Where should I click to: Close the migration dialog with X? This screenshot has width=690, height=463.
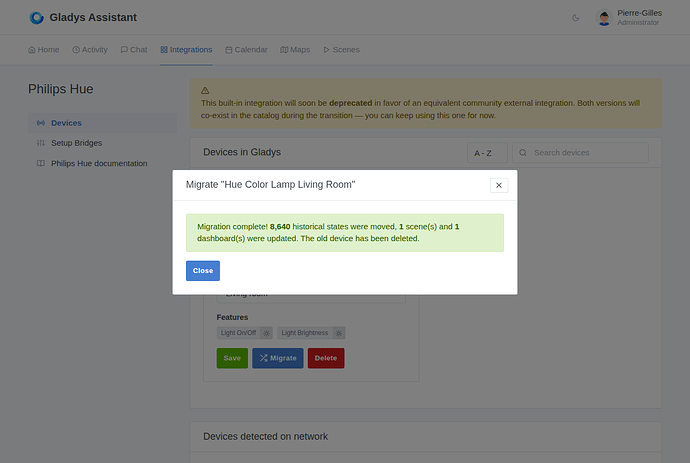499,185
